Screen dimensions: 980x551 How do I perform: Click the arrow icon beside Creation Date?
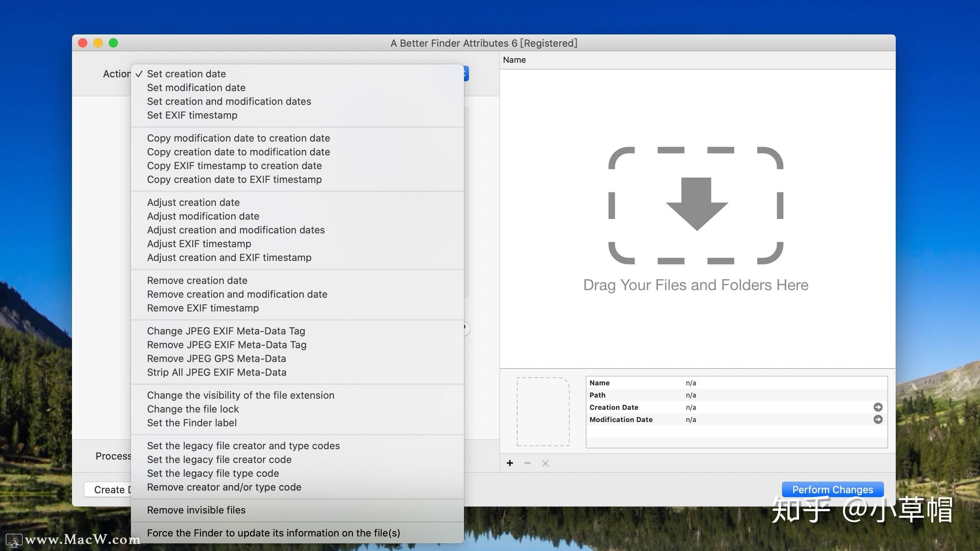[x=878, y=407]
